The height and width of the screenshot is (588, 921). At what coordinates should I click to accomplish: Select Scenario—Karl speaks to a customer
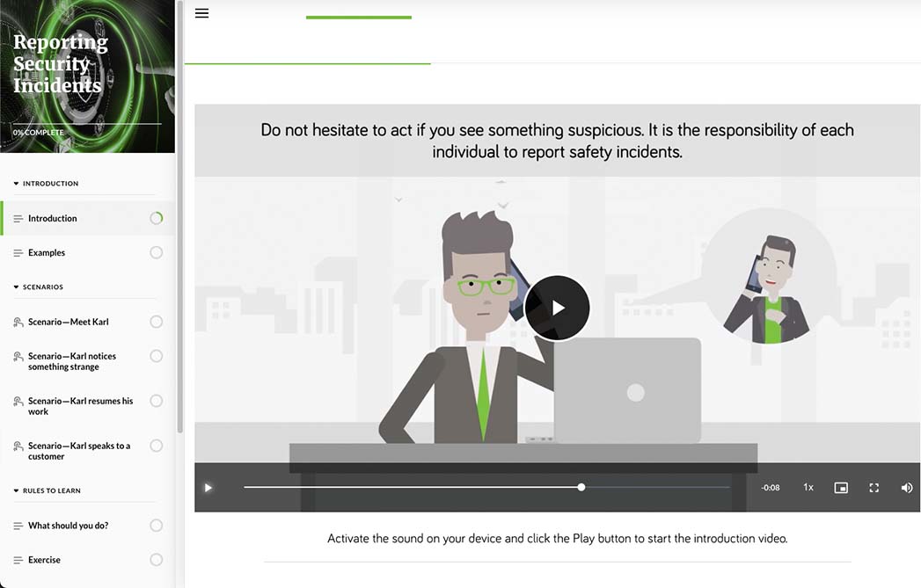(79, 450)
